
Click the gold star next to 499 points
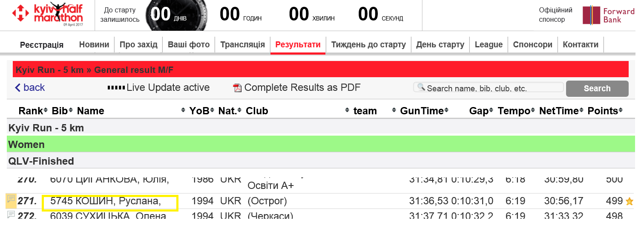click(x=629, y=201)
